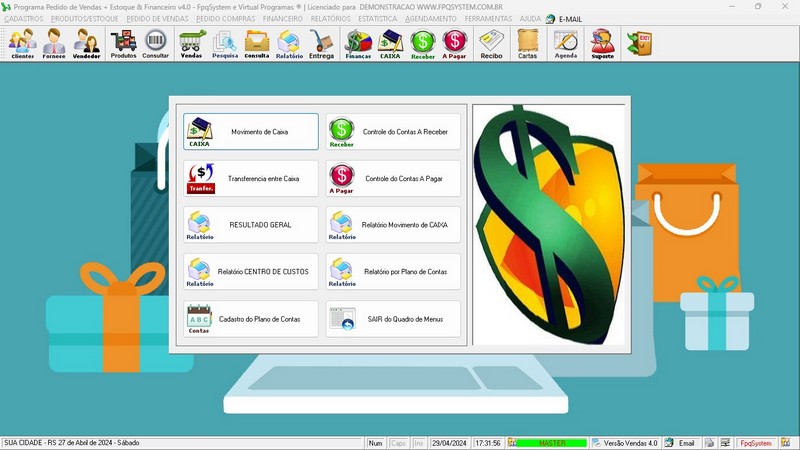800x450 pixels.
Task: Open the Fornece suppliers icon
Action: 54,44
